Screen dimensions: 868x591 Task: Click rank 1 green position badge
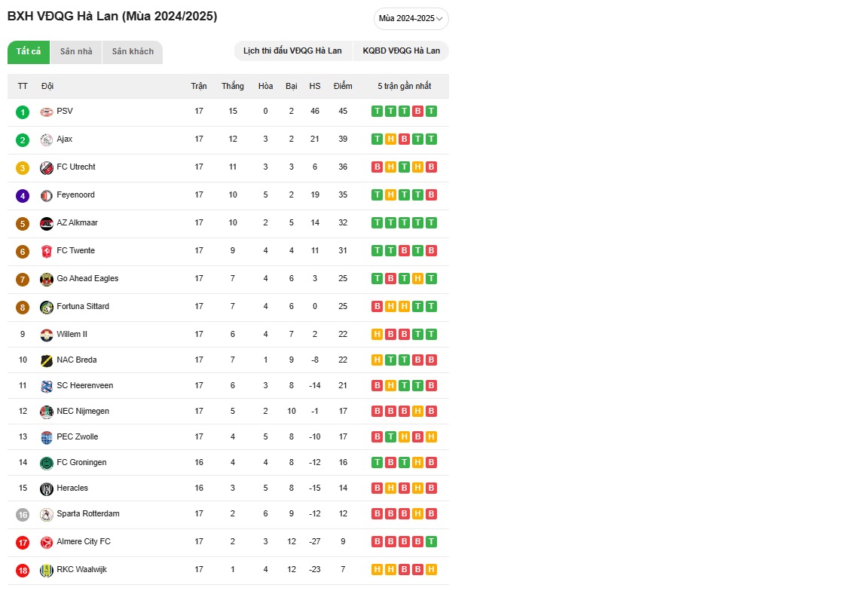tap(23, 112)
